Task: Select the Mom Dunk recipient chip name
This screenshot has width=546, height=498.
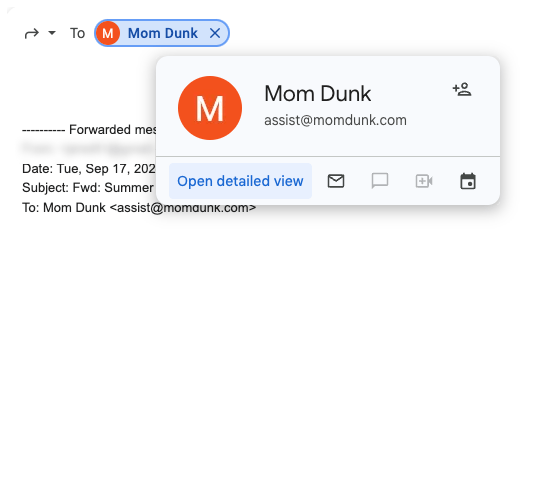Action: click(x=163, y=33)
